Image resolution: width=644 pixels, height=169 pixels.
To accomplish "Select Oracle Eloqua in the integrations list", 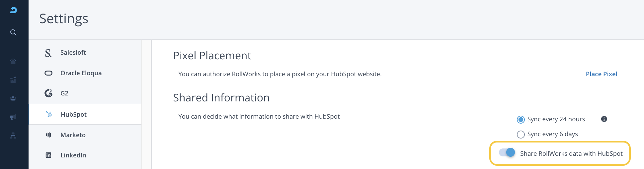I will (x=81, y=73).
